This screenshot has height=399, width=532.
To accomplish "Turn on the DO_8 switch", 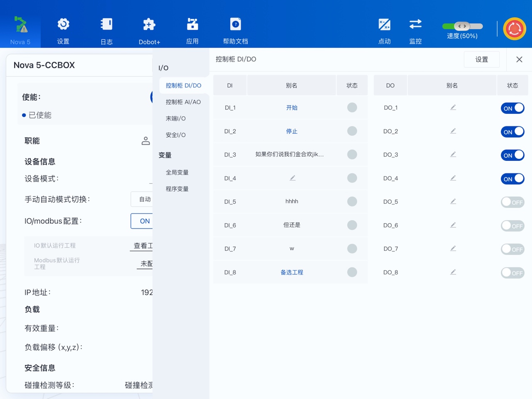I will [512, 273].
